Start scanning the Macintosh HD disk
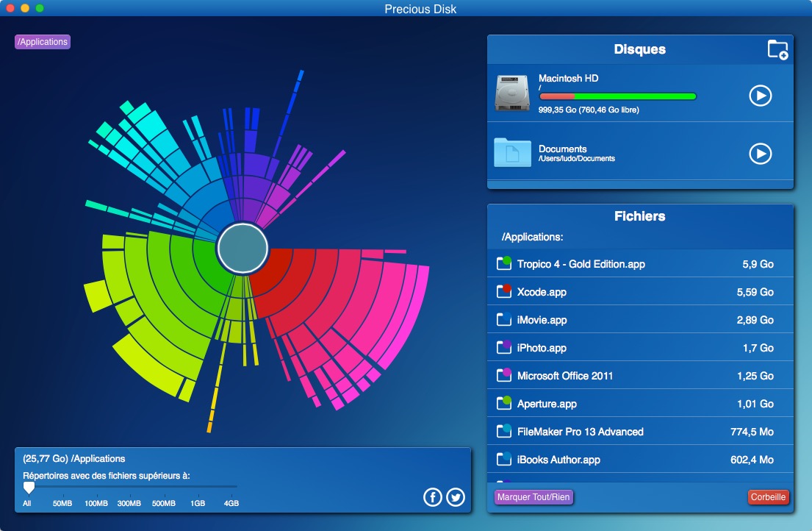This screenshot has height=531, width=812. pyautogui.click(x=761, y=96)
